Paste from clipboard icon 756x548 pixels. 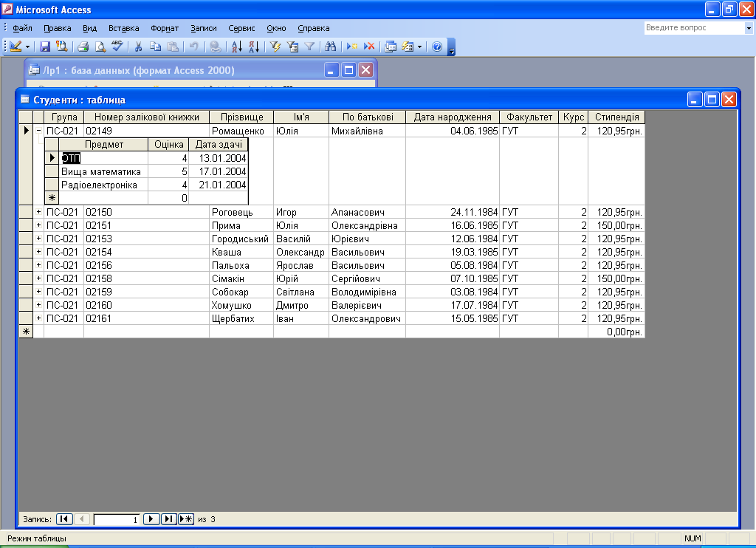172,47
